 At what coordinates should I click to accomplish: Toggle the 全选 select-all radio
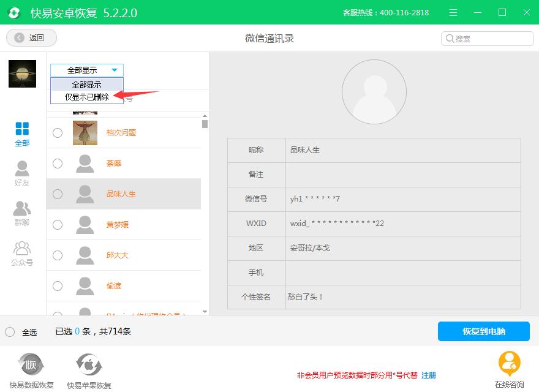tap(10, 332)
